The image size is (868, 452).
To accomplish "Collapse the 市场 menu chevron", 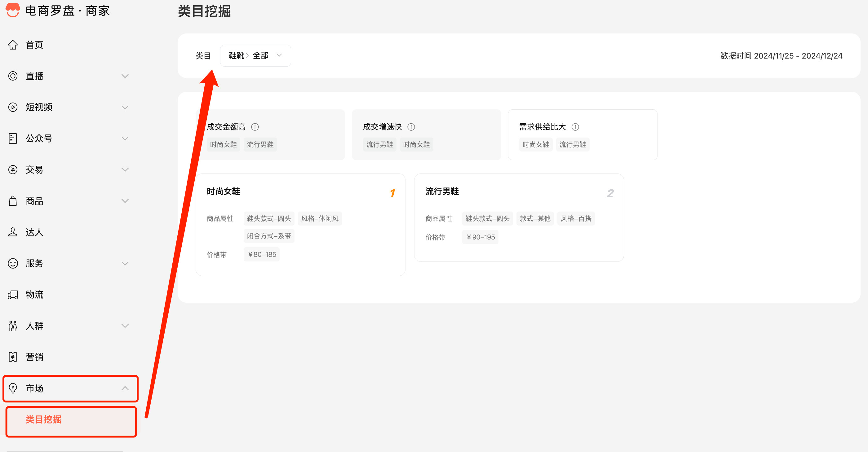I will (x=125, y=388).
